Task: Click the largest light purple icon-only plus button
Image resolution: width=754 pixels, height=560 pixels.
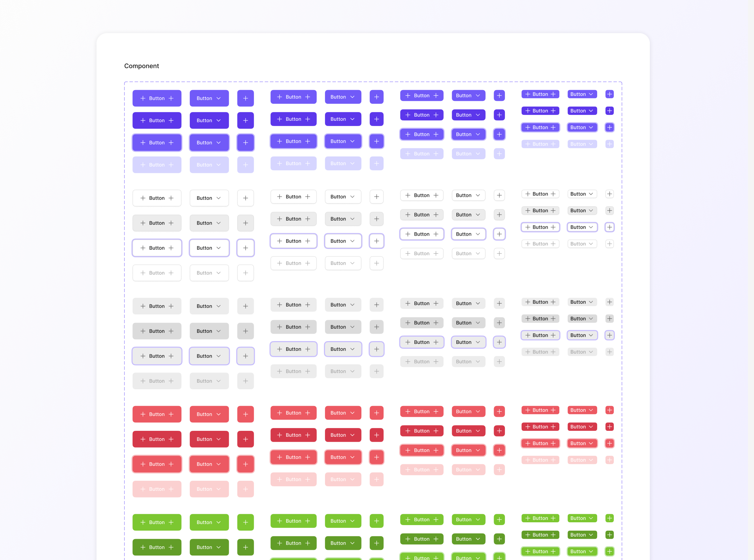Action: point(245,165)
